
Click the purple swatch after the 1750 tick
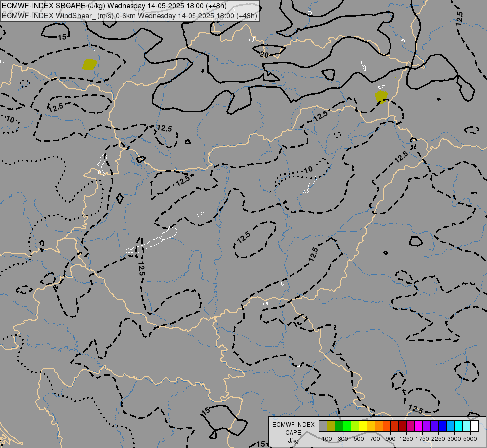coord(427,426)
